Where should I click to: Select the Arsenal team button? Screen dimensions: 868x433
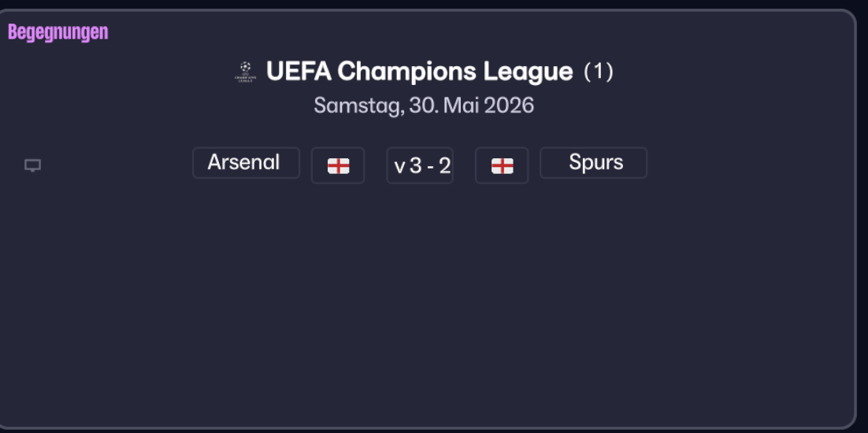click(x=246, y=163)
